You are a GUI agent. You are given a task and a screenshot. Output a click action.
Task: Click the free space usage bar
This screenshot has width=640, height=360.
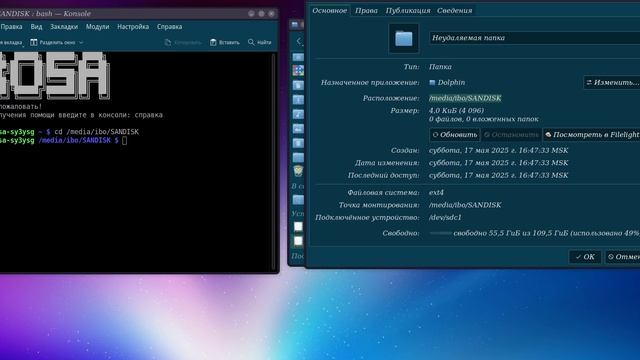(x=440, y=233)
